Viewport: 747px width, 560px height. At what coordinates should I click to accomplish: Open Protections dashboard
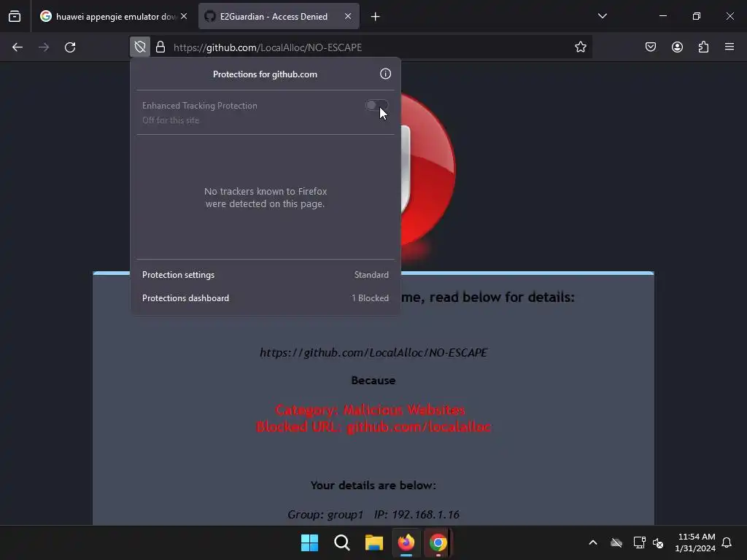click(x=266, y=298)
